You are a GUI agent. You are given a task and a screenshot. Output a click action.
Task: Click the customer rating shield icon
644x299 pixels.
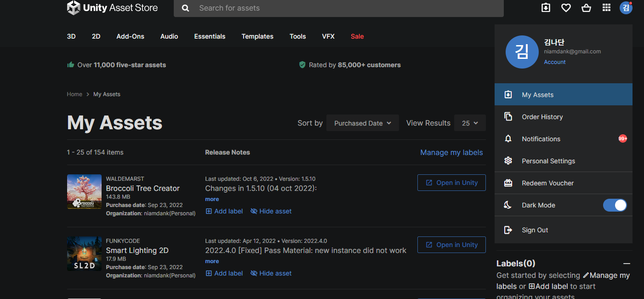click(302, 65)
